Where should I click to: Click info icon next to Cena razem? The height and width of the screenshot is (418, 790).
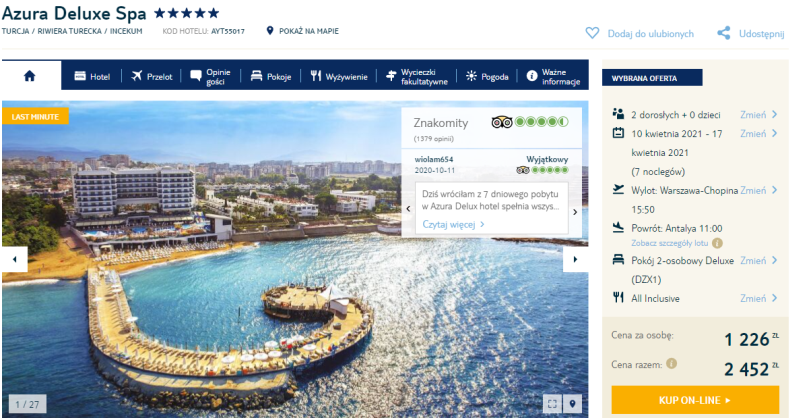point(671,363)
